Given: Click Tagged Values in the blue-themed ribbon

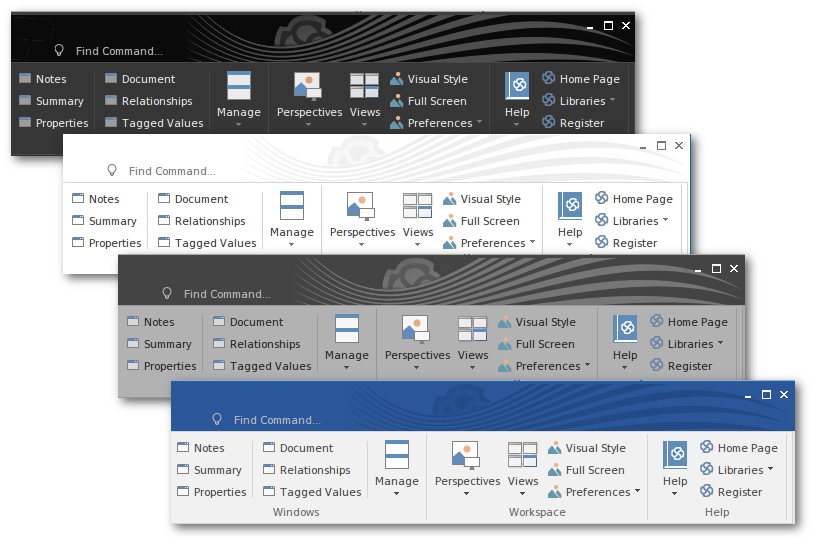Looking at the screenshot, I should pos(320,492).
